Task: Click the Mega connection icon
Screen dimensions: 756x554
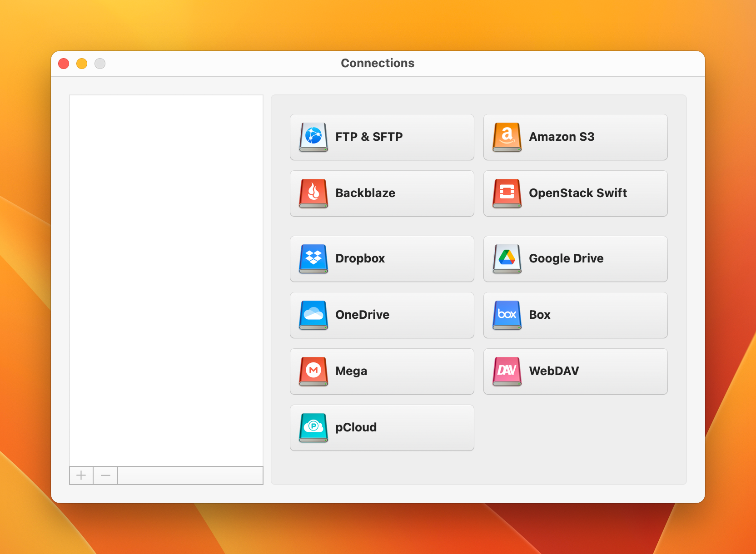Action: [313, 371]
